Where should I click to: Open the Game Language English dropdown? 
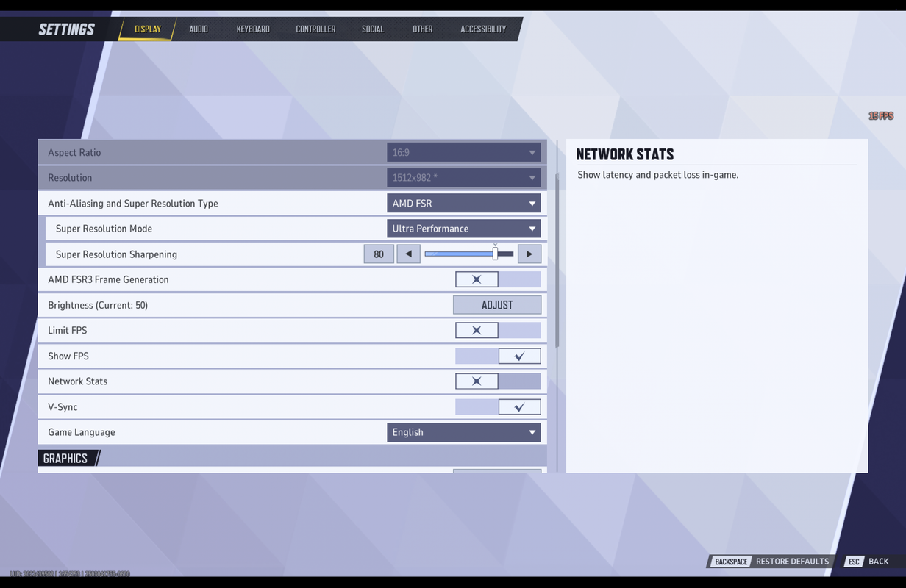click(464, 432)
